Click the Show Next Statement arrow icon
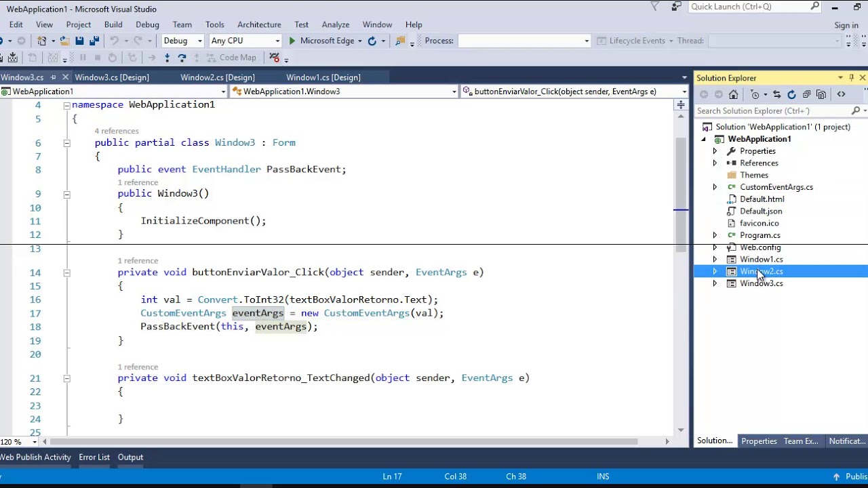This screenshot has width=868, height=488. (152, 58)
